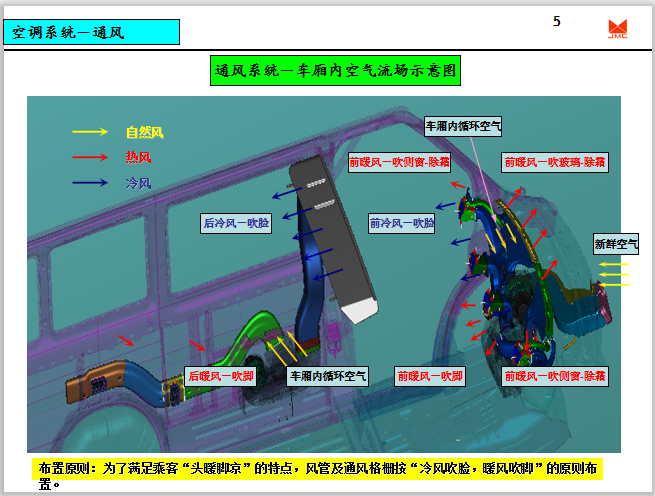Viewport: 655px width, 496px height.
Task: Click the orange rear heater duct outlet
Action: pos(95,385)
